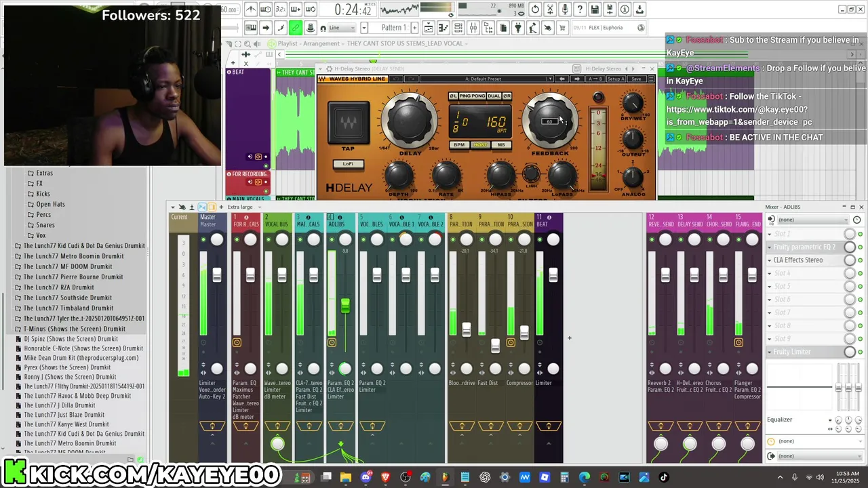Open the Piano roll view icon

[443, 28]
